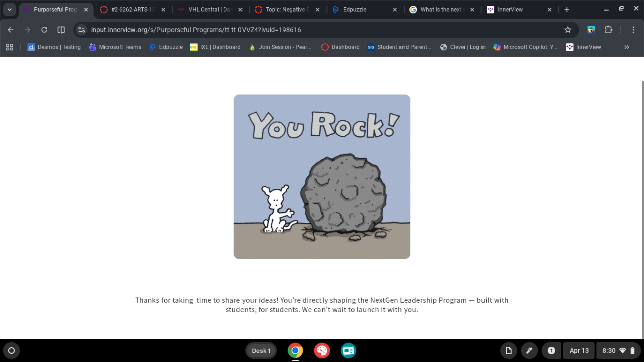Close the Purporseful Programs tab
This screenshot has height=362, width=644.
[86, 10]
